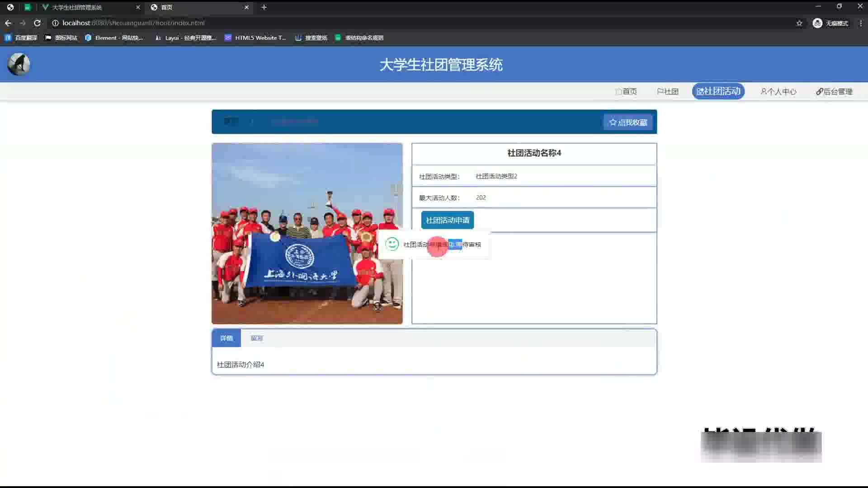Open the Element bookmark
Image resolution: width=868 pixels, height=488 pixels.
pyautogui.click(x=114, y=38)
